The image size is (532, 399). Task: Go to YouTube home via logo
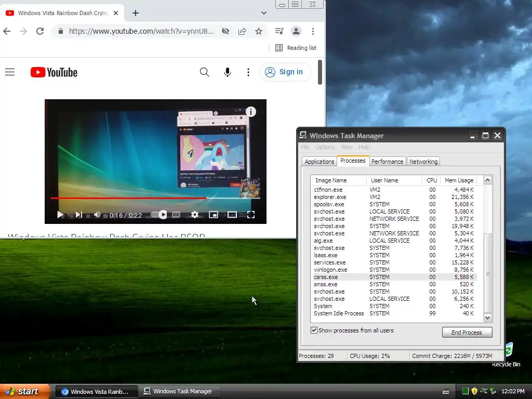click(54, 72)
